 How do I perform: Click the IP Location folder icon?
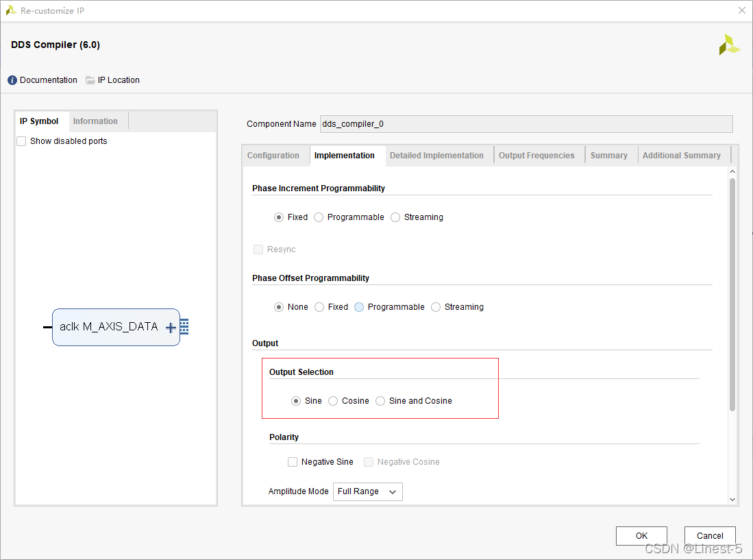click(x=90, y=80)
